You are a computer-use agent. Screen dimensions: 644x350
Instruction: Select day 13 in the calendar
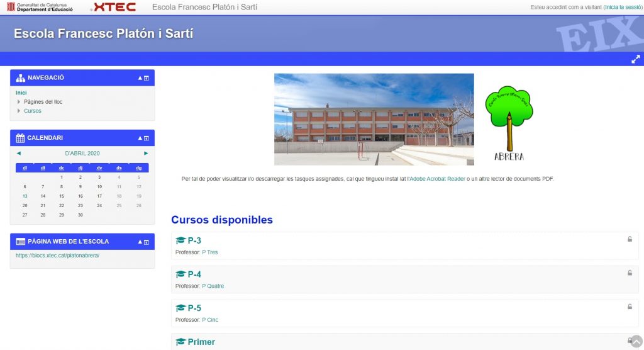25,196
